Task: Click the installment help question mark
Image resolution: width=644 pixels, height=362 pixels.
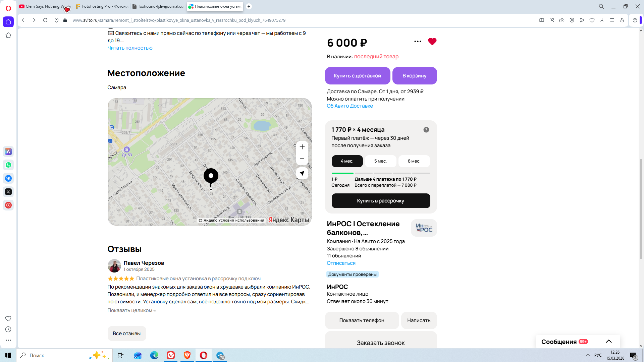Action: [x=426, y=130]
